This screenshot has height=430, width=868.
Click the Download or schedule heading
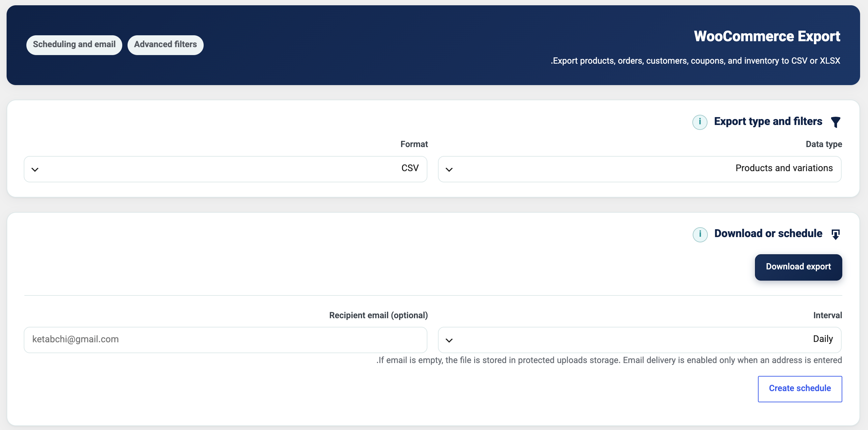click(x=768, y=233)
